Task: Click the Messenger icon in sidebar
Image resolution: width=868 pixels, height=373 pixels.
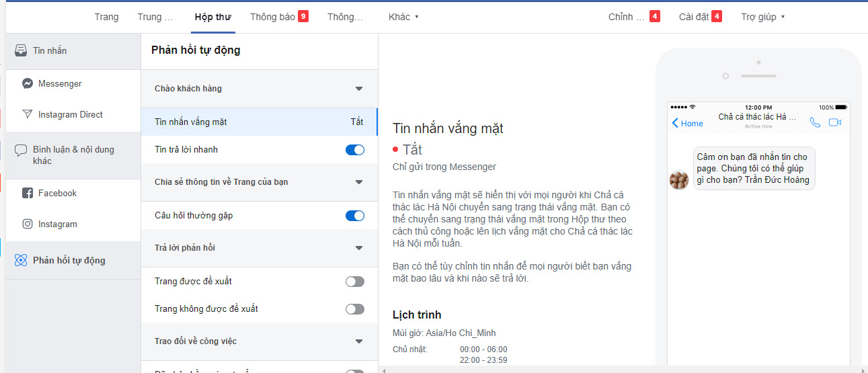Action: tap(28, 84)
